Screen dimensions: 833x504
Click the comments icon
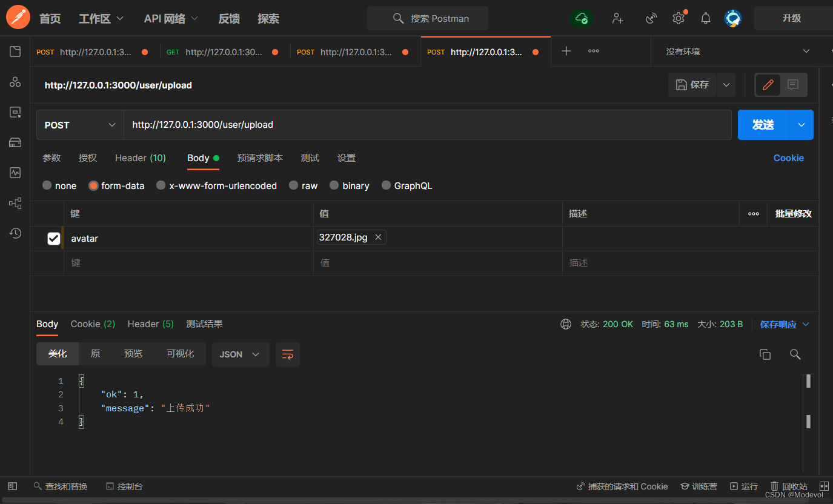coord(793,85)
